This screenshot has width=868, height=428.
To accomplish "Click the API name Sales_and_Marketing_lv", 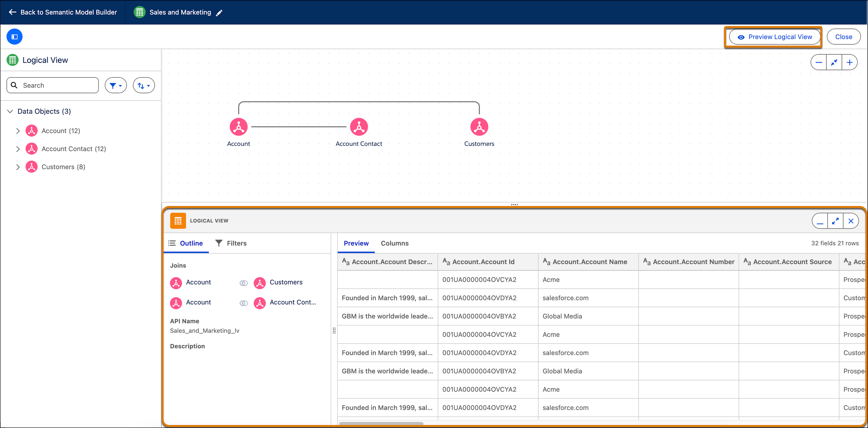I will pos(205,331).
